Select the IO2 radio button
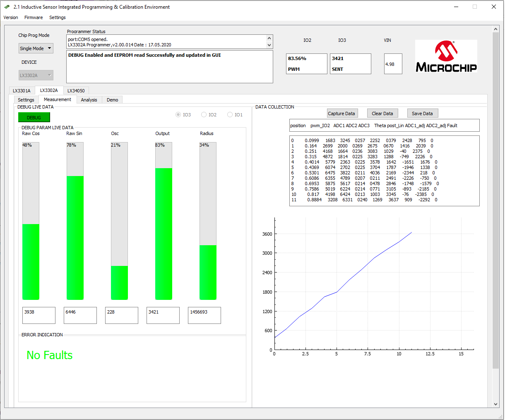505x420 pixels. pyautogui.click(x=204, y=115)
